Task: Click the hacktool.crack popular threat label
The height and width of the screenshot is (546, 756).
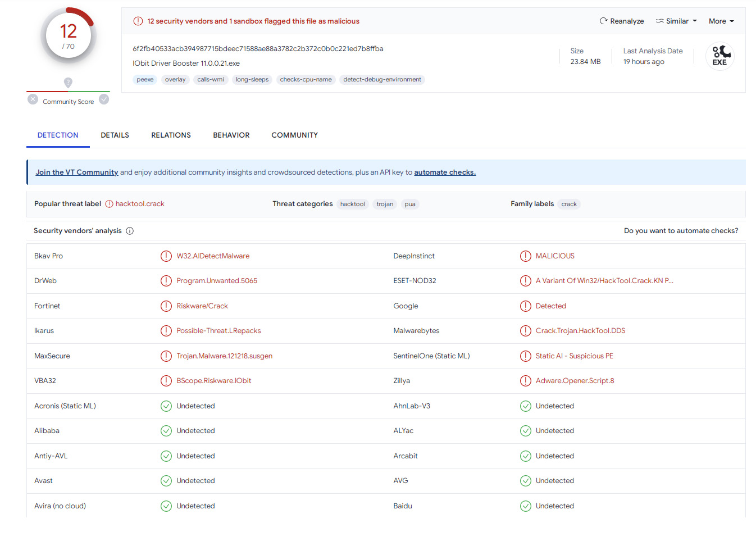Action: point(140,204)
